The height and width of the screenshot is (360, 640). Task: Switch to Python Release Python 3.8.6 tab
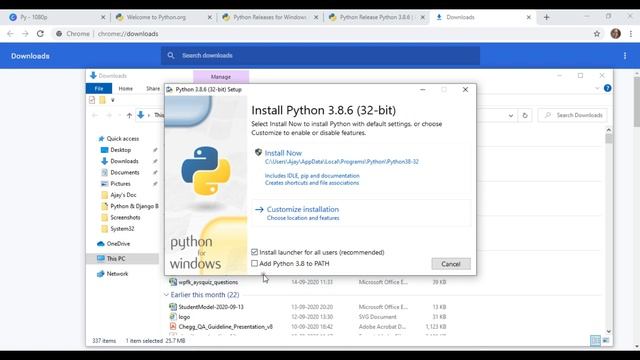pyautogui.click(x=376, y=17)
